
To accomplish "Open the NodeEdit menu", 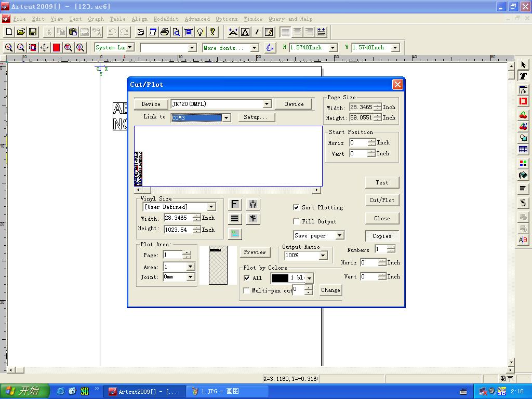I will point(166,19).
